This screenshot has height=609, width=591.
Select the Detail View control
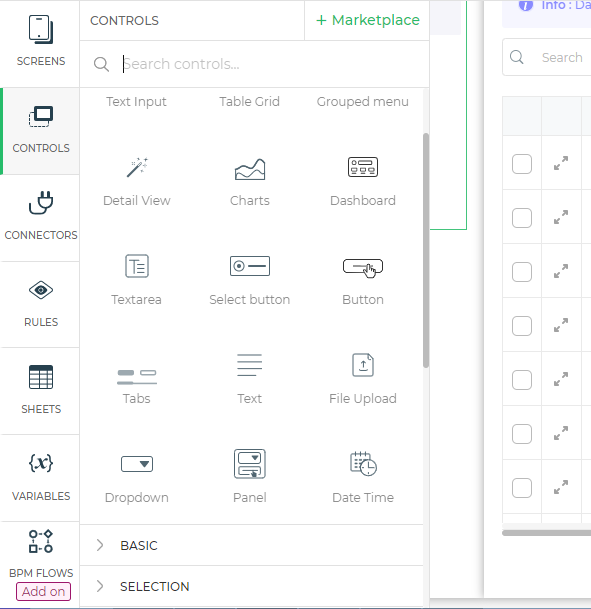pos(137,182)
